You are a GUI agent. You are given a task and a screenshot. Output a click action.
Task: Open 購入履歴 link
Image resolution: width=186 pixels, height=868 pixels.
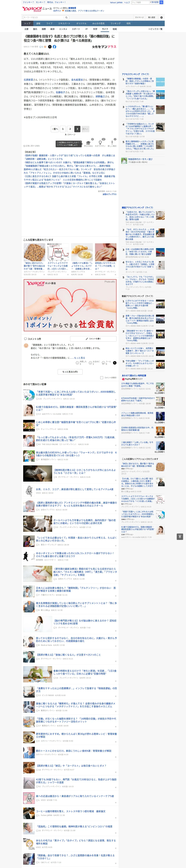pos(152,17)
